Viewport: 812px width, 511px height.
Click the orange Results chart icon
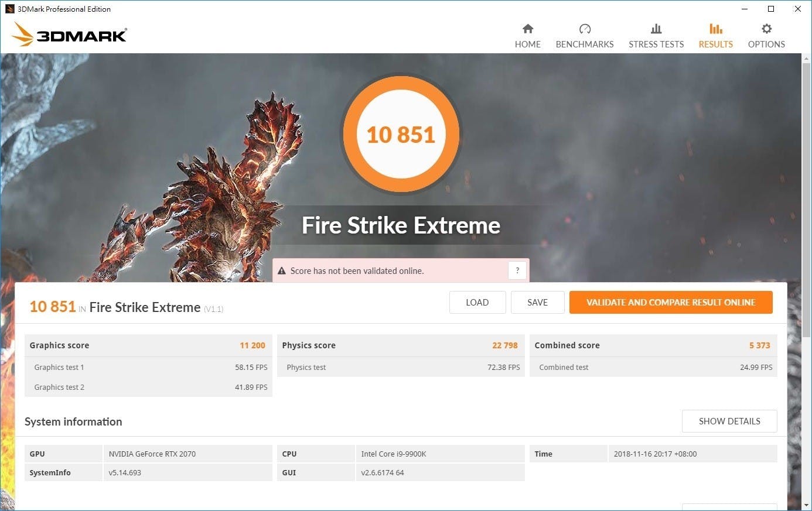coord(715,29)
